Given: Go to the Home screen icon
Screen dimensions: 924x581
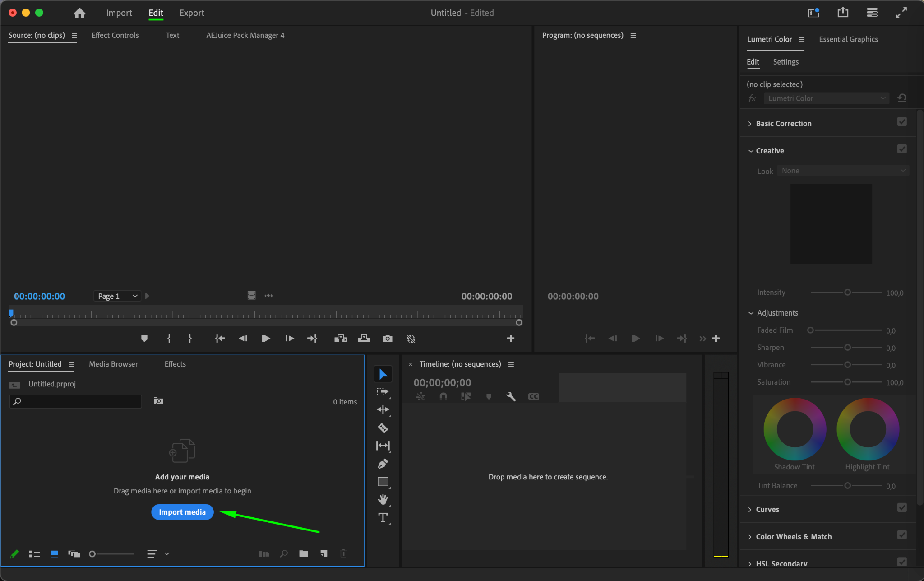Looking at the screenshot, I should coord(79,13).
